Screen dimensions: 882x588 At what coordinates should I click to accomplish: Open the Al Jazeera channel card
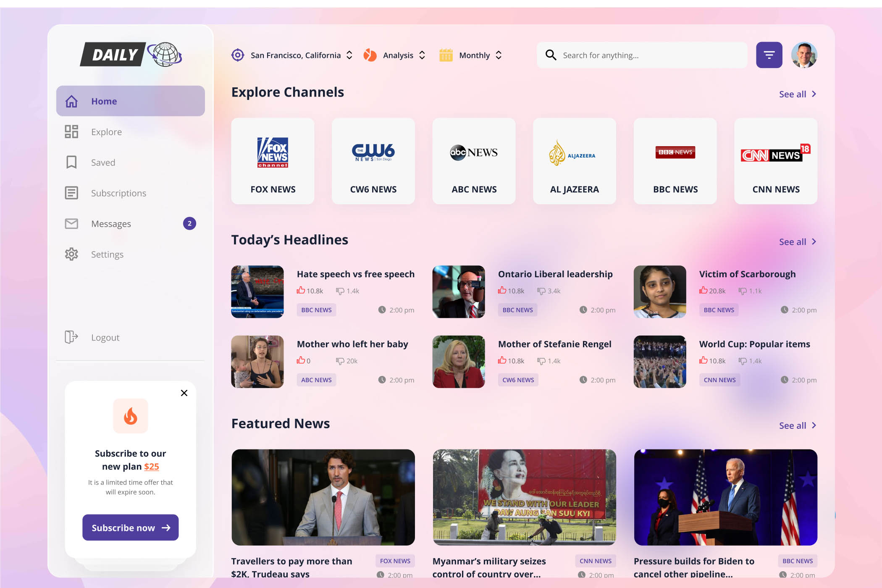click(x=574, y=161)
